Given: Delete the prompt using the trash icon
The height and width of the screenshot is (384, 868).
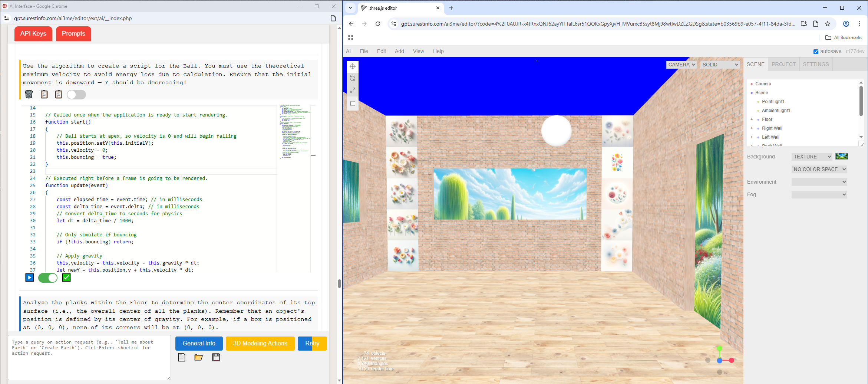Looking at the screenshot, I should tap(29, 94).
